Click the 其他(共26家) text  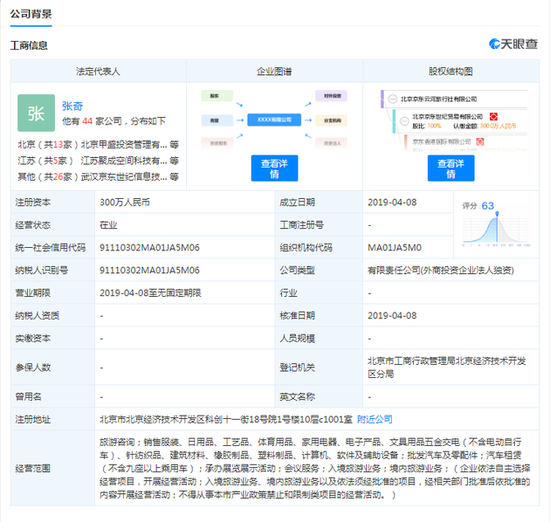tap(48, 176)
